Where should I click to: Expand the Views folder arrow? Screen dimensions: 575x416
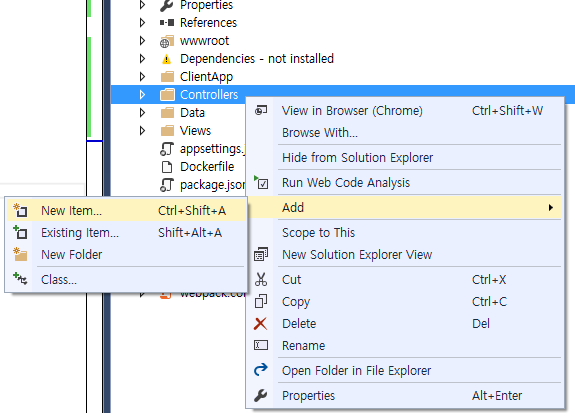[142, 130]
